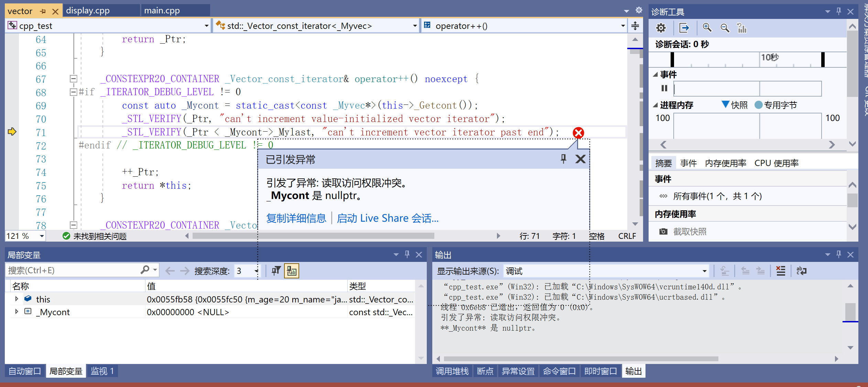Pause event collection in the 事件 section

(664, 88)
